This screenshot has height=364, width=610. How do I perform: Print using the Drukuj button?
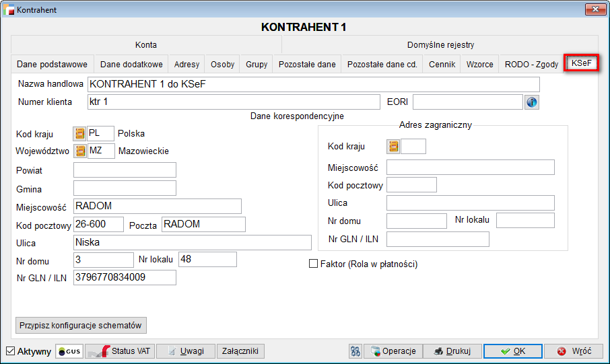(x=453, y=351)
